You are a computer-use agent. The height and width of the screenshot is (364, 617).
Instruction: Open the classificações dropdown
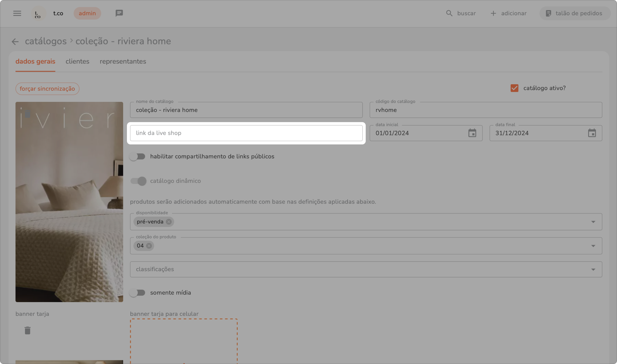click(x=593, y=269)
